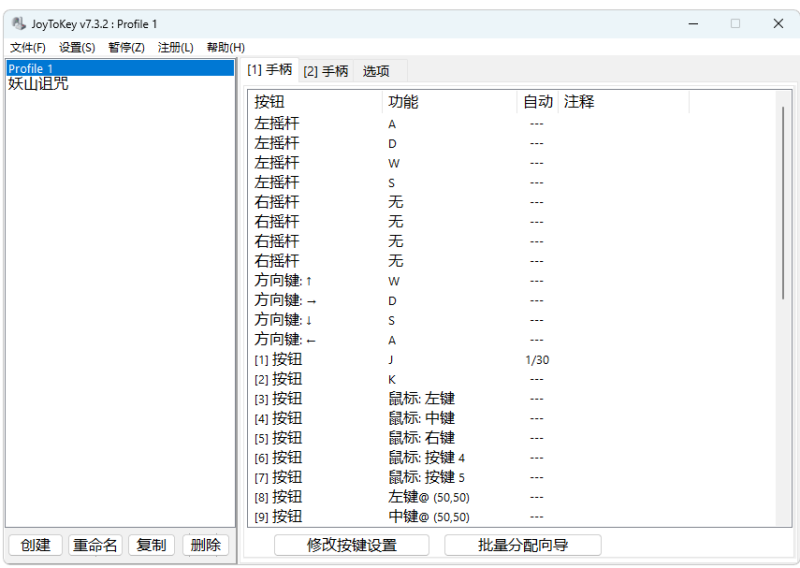Click the 按钮 column header
This screenshot has width=800, height=568.
(315, 102)
